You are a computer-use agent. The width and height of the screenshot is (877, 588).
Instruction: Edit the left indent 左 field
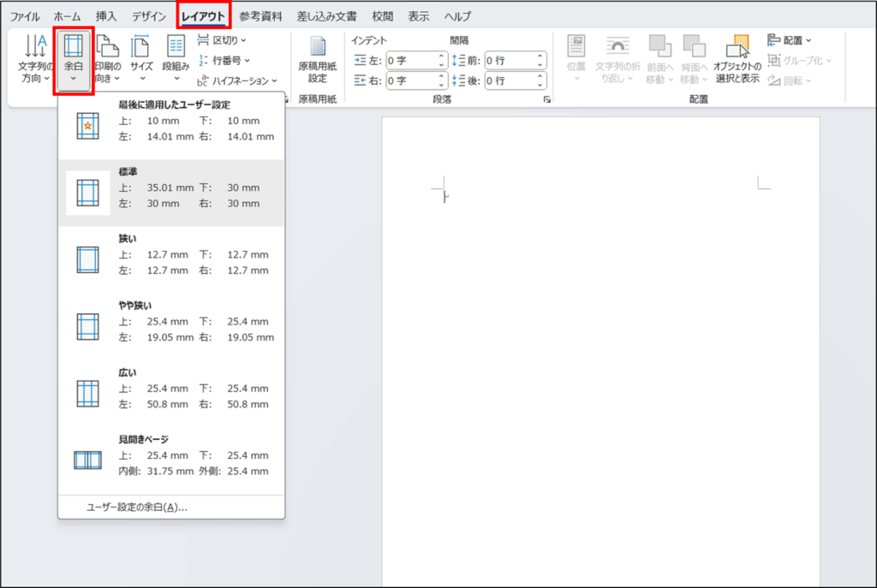[x=412, y=61]
